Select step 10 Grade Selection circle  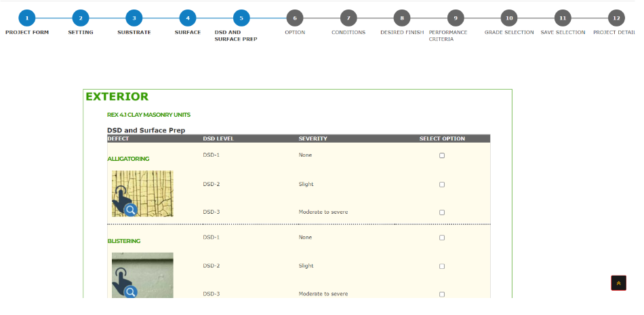509,18
